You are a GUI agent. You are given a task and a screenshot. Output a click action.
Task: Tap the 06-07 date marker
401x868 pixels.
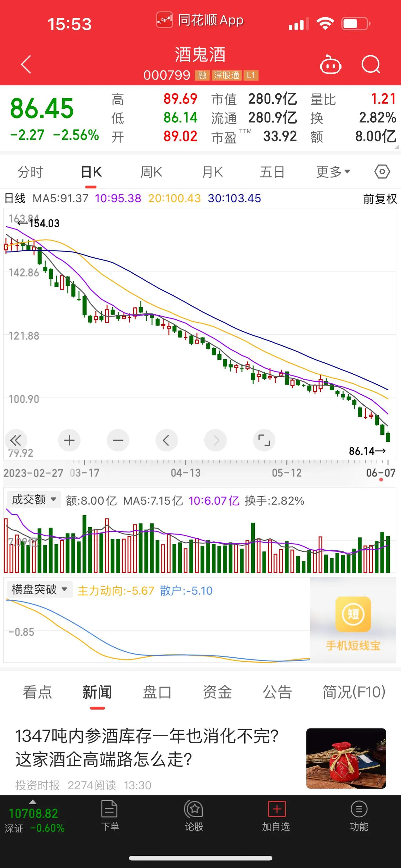point(381,473)
